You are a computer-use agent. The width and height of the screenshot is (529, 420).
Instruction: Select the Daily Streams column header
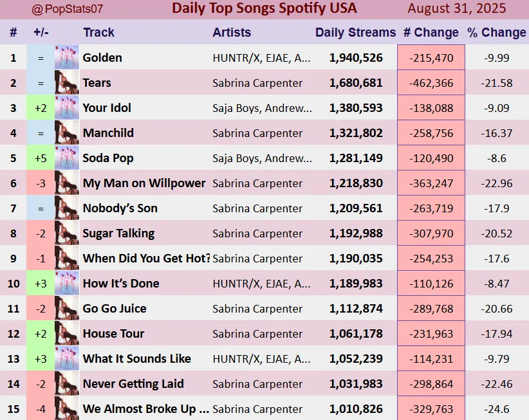pyautogui.click(x=356, y=32)
